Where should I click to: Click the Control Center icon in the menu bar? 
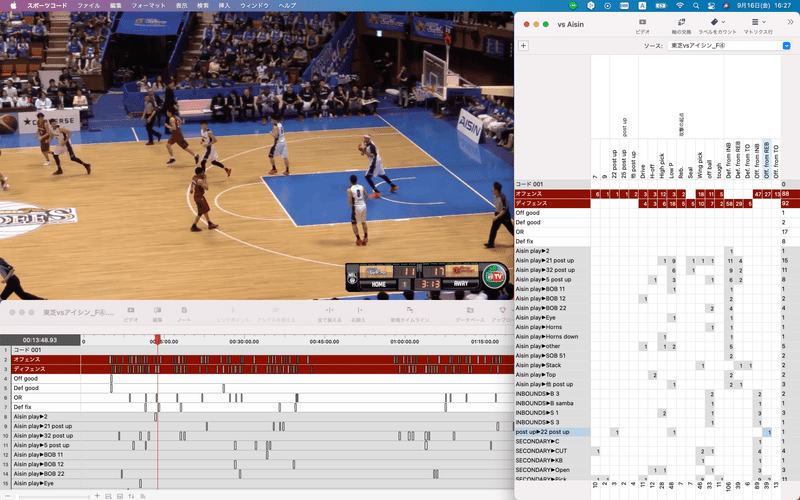(x=711, y=6)
